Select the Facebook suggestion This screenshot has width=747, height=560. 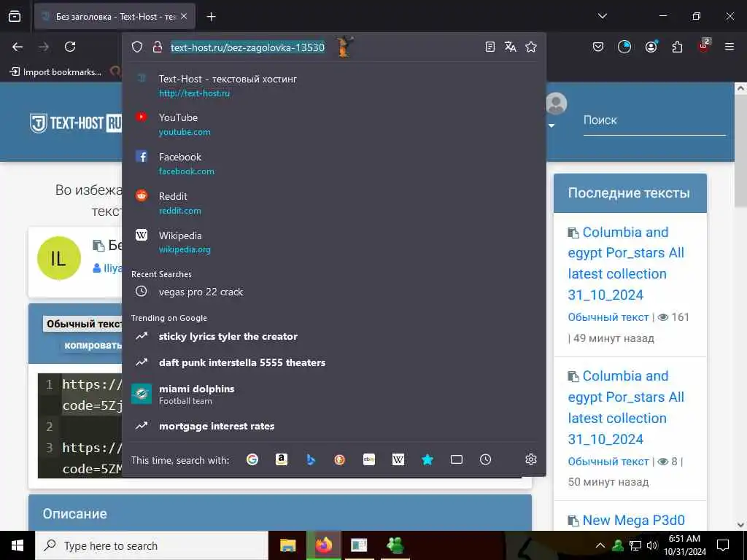tap(333, 163)
